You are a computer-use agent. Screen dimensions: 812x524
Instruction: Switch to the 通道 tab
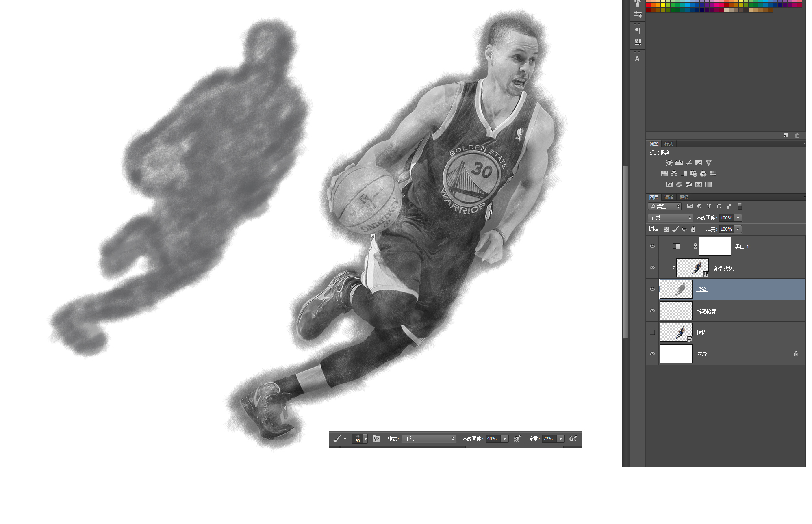click(x=669, y=198)
